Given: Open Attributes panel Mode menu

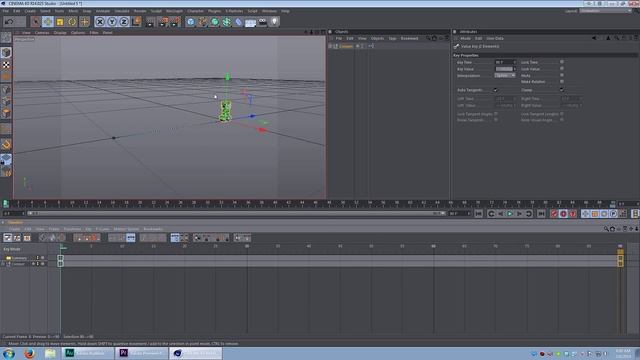Looking at the screenshot, I should [x=466, y=38].
